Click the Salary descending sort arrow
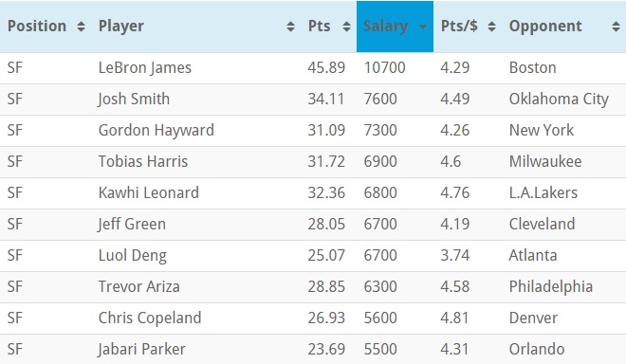 423,27
